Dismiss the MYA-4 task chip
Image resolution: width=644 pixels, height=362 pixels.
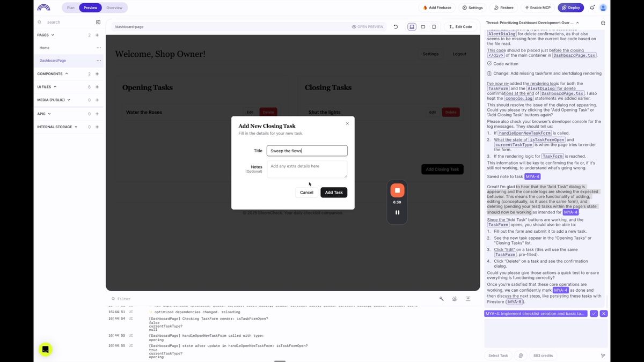click(x=604, y=314)
